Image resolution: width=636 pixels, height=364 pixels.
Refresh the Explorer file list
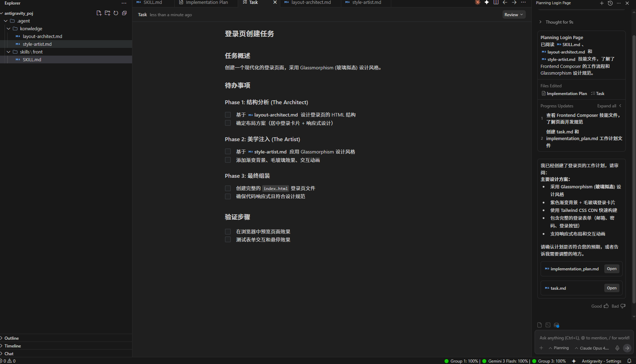pyautogui.click(x=116, y=13)
